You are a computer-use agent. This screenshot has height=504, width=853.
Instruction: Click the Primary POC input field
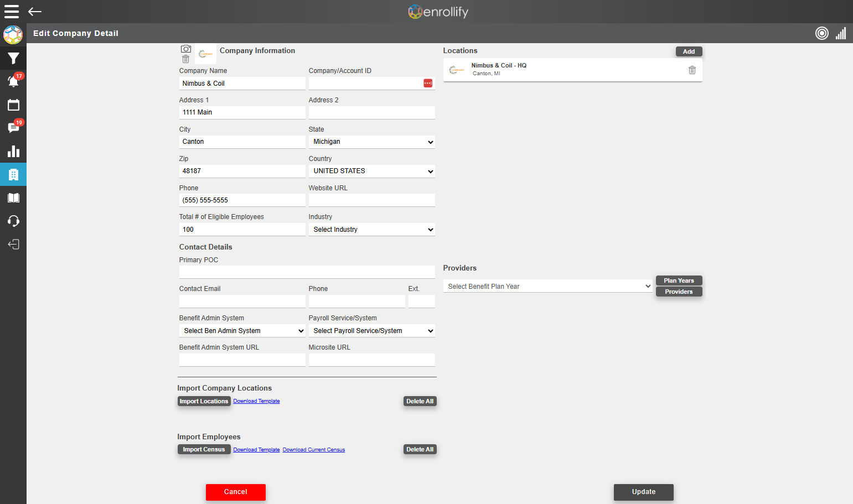[307, 272]
